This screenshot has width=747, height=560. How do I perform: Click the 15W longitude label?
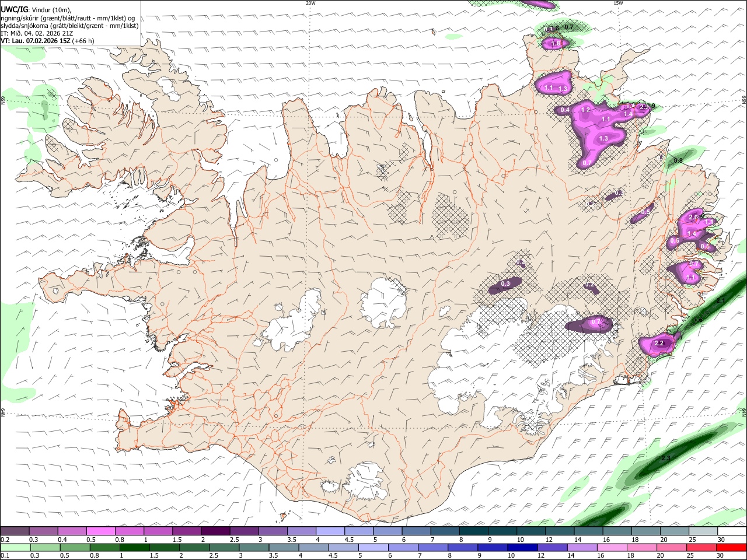(618, 3)
